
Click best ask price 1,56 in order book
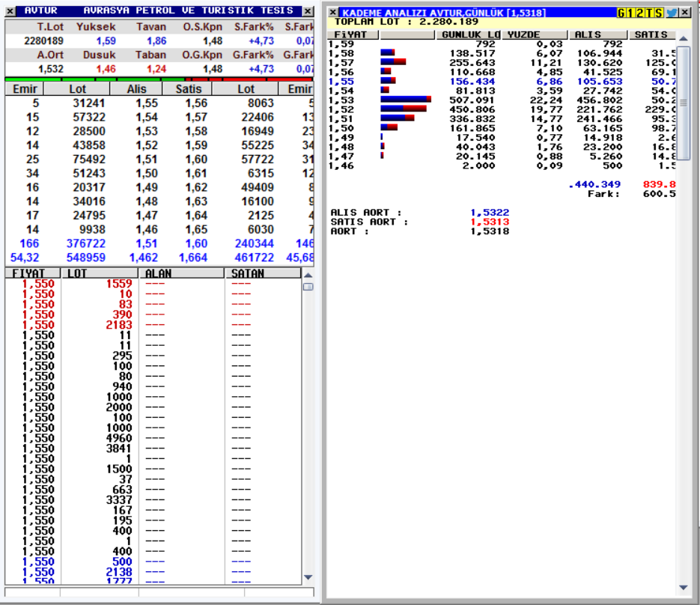pos(196,103)
